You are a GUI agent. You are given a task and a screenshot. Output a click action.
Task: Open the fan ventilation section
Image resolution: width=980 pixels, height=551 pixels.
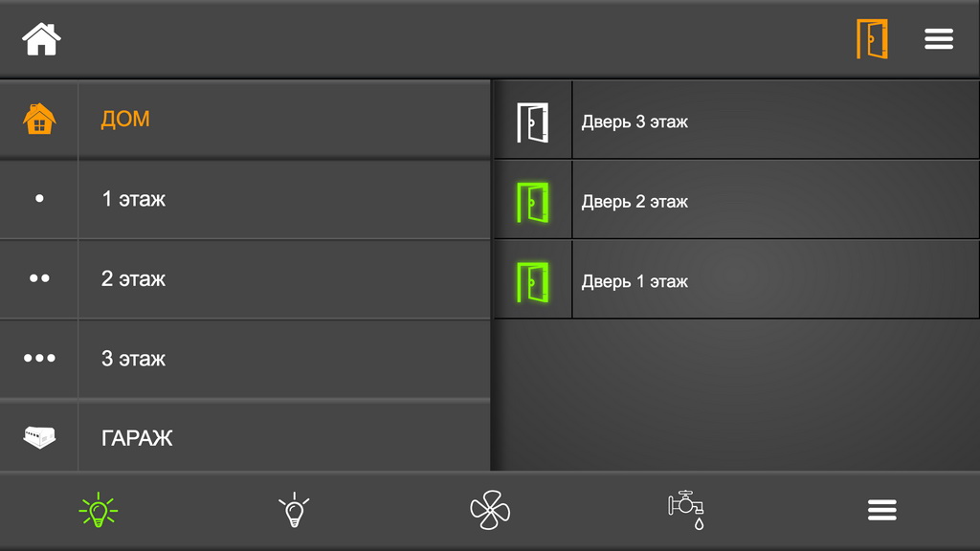490,511
